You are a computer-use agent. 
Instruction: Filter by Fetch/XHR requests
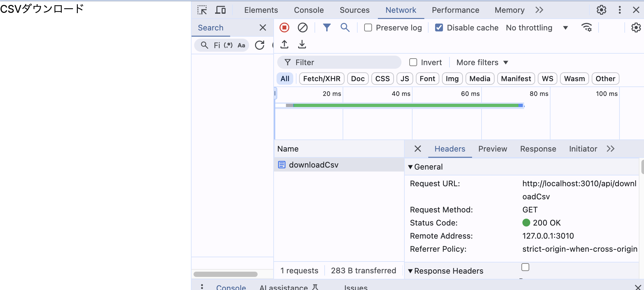(x=322, y=79)
